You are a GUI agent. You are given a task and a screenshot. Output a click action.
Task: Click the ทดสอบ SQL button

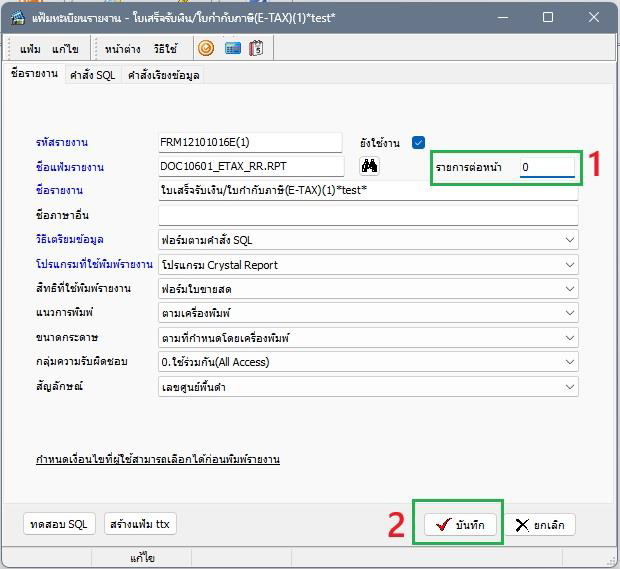pyautogui.click(x=59, y=524)
